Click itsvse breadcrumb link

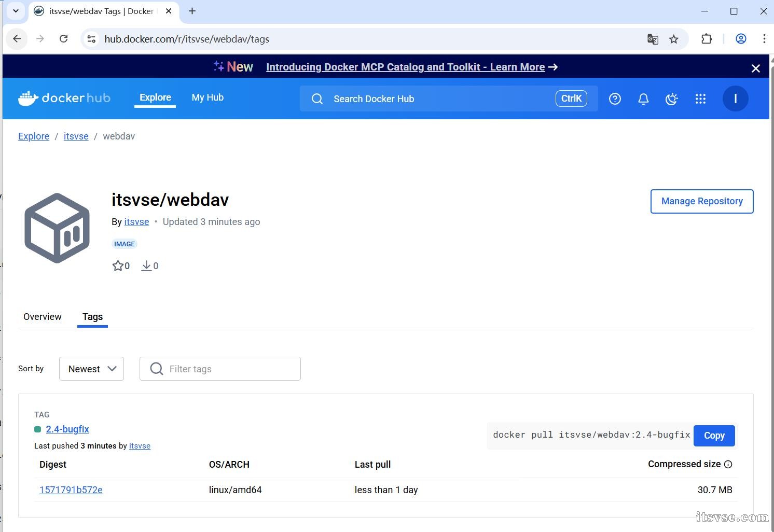coord(76,136)
